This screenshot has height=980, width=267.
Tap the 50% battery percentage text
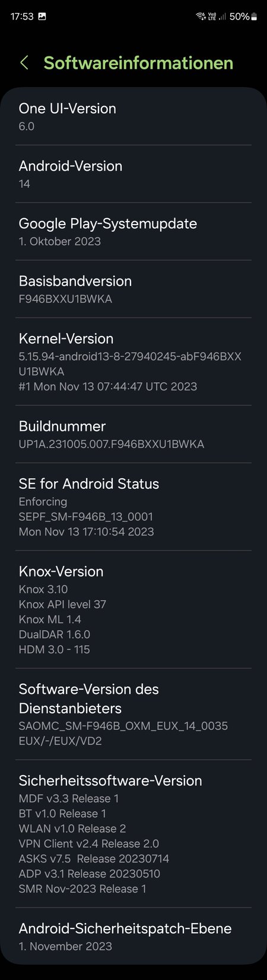pos(239,17)
